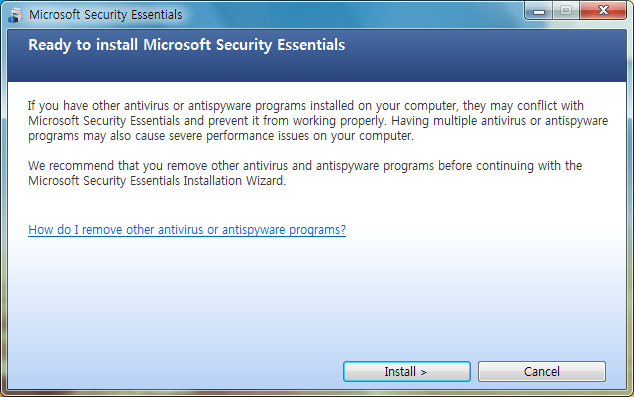Image resolution: width=634 pixels, height=397 pixels.
Task: Click the Microsoft Security Essentials title bar icon
Action: (15, 15)
